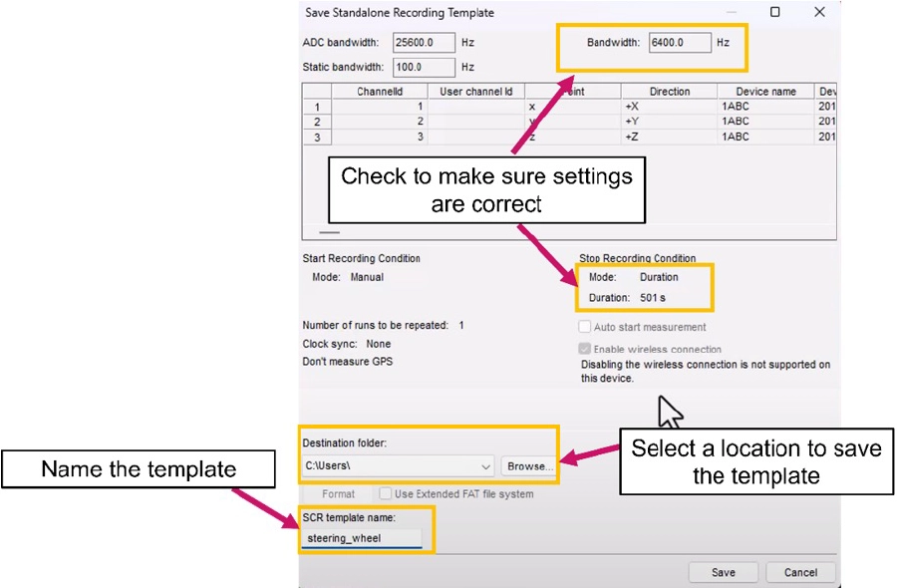Click the Cancel button
The height and width of the screenshot is (588, 897).
800,572
